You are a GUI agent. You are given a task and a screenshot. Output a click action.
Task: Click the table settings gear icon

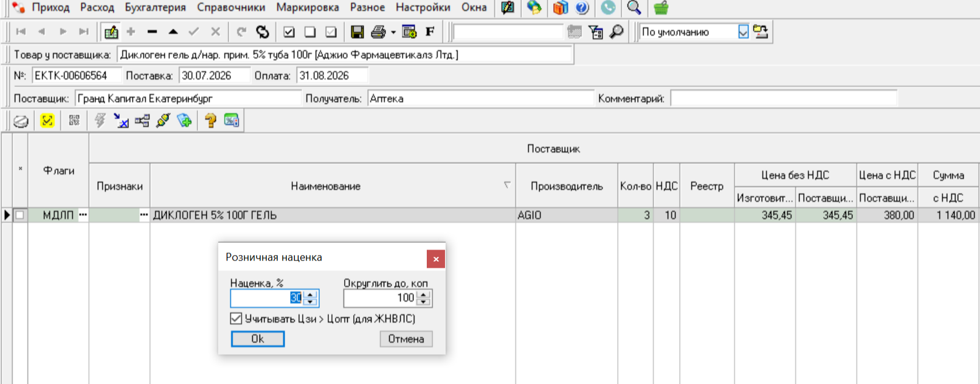(409, 32)
